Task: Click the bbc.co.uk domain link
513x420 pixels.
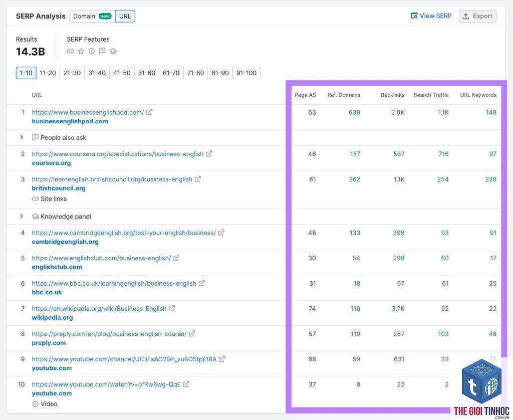Action: (x=47, y=292)
